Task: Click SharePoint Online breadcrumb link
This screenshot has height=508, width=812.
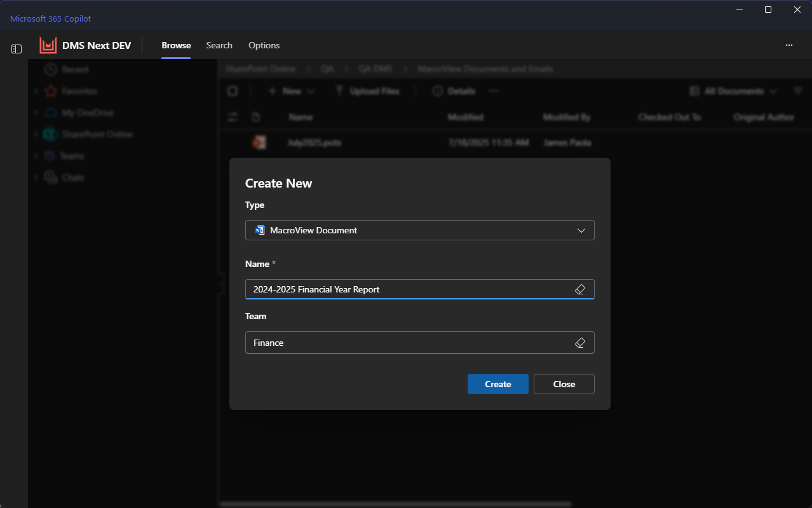Action: coord(260,69)
